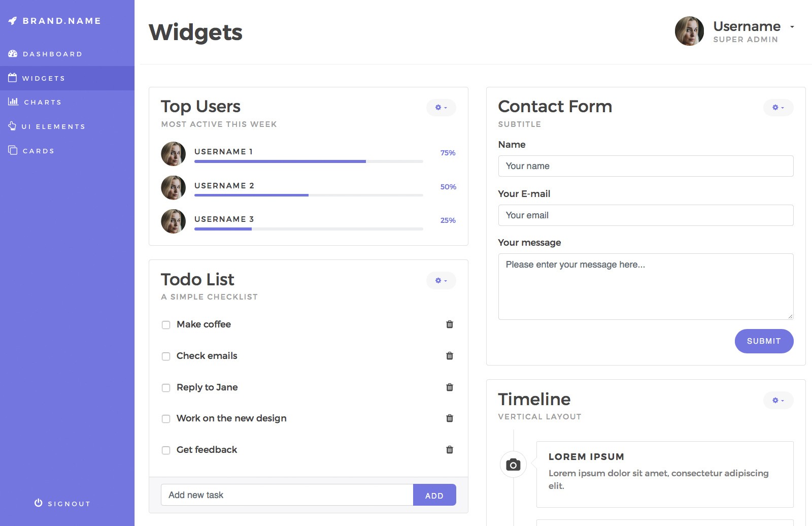Click the Signout power icon
Viewport: 812px width, 526px height.
(x=39, y=503)
